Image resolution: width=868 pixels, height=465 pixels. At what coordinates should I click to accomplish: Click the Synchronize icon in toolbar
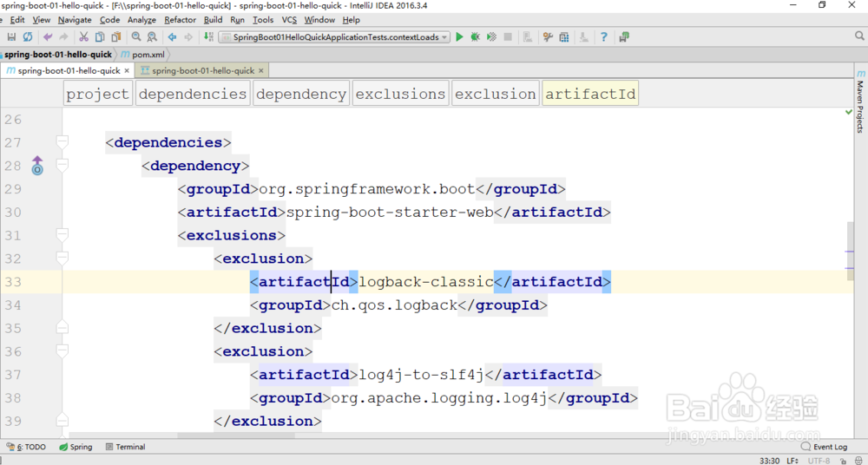(x=28, y=37)
